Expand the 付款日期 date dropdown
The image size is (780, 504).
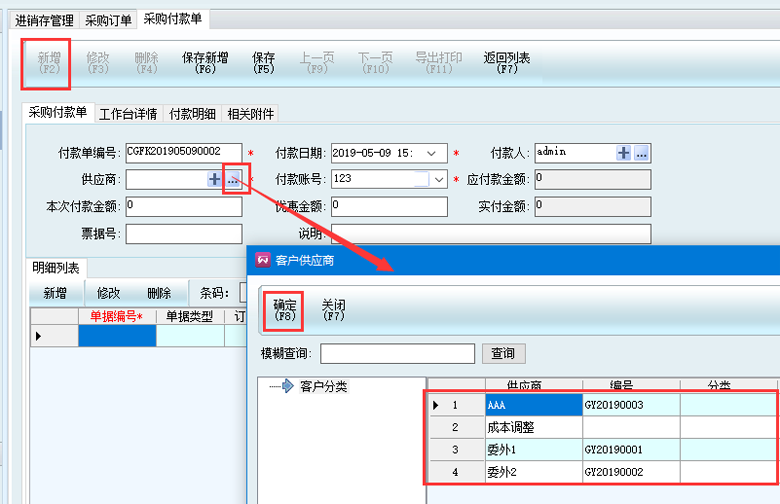432,153
